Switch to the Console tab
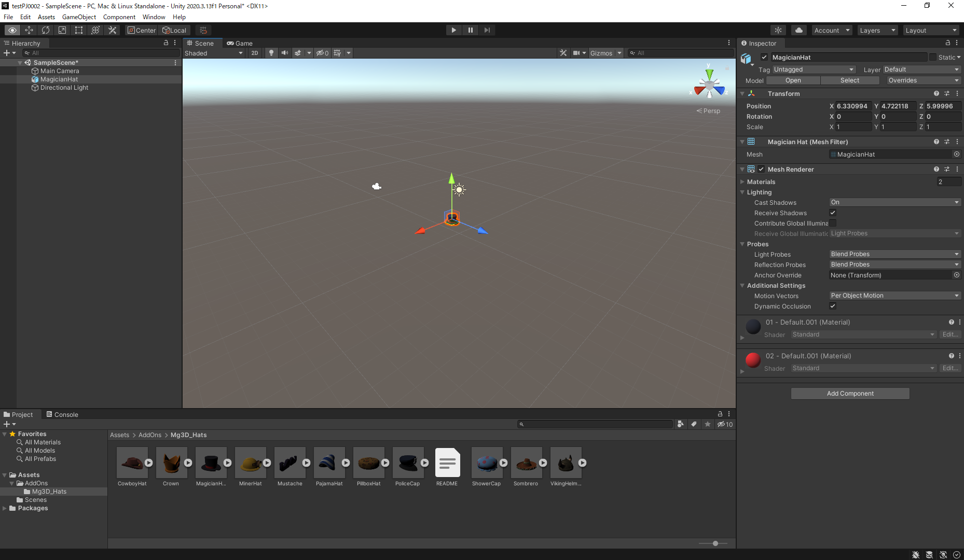This screenshot has height=560, width=964. tap(62, 415)
